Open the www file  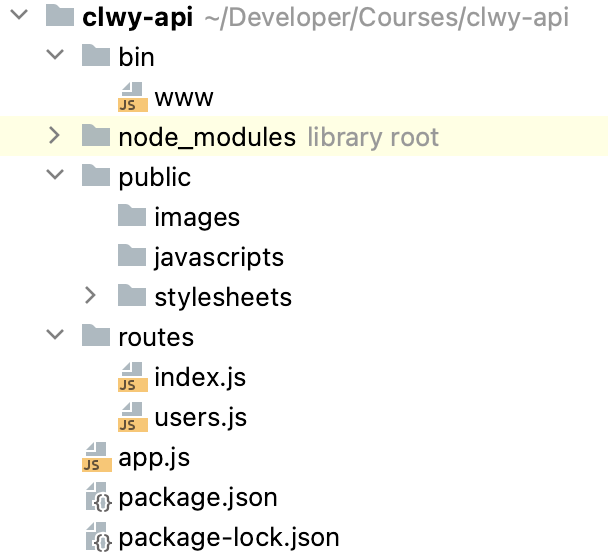click(x=184, y=98)
